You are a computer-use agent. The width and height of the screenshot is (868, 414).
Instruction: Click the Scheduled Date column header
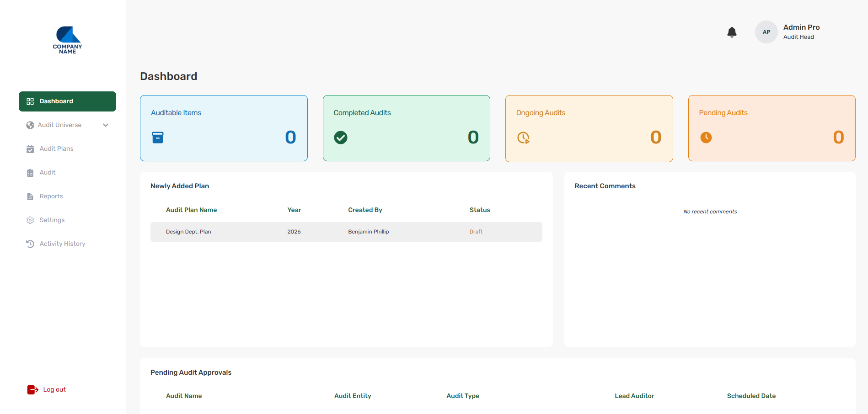[x=751, y=396]
